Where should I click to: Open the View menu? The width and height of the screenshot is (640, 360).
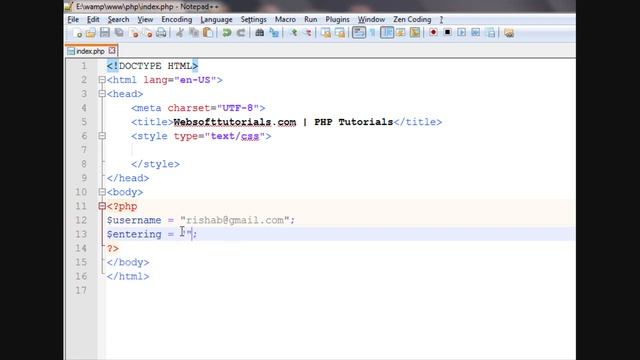pyautogui.click(x=145, y=19)
